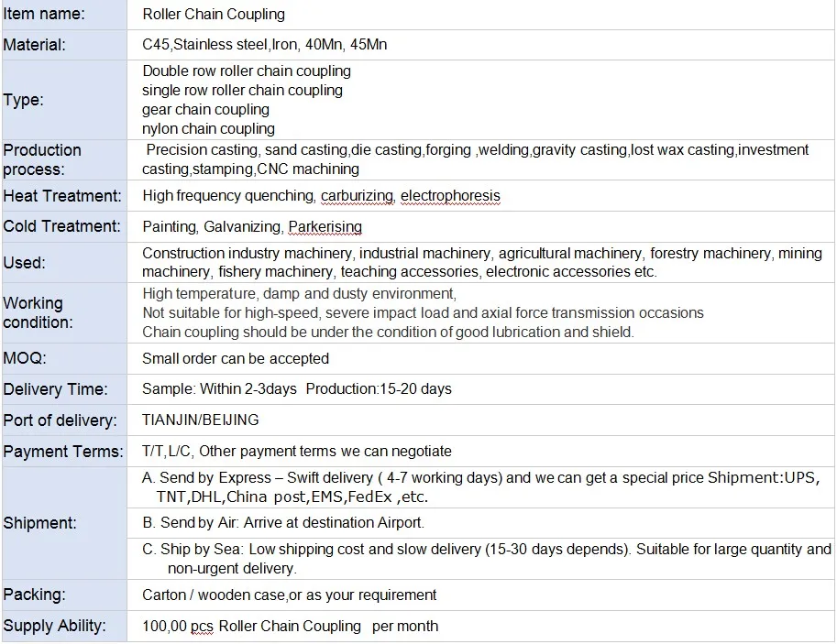Click the underlined word "carburizing"
Viewport: 837px width, 644px height.
(x=358, y=195)
